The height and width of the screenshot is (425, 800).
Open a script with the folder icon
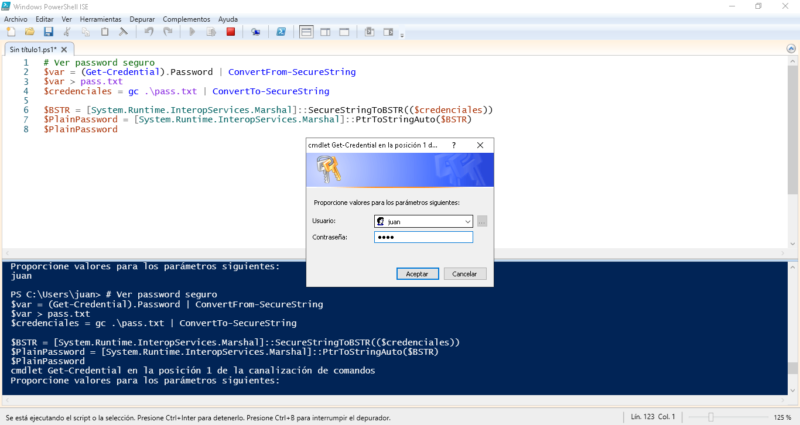tap(30, 32)
